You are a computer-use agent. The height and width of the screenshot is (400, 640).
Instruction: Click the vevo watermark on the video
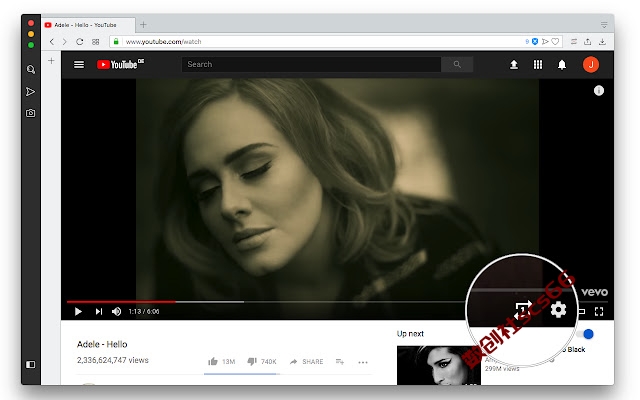595,292
